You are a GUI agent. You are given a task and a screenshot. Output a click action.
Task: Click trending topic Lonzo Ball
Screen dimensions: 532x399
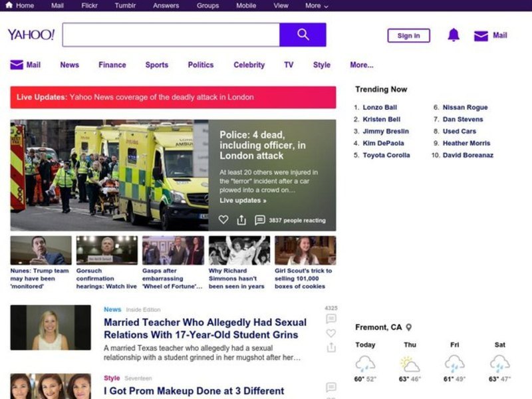[380, 107]
